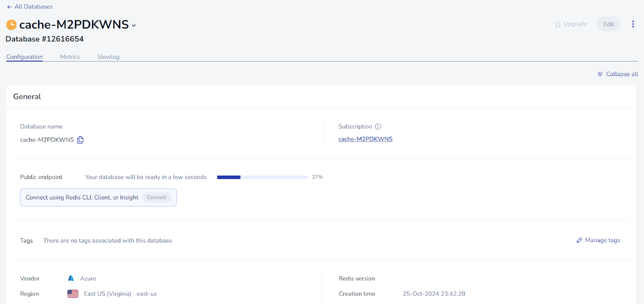Screen dimensions: 644x304
Task: Click the east-us region code
Action: (x=147, y=294)
